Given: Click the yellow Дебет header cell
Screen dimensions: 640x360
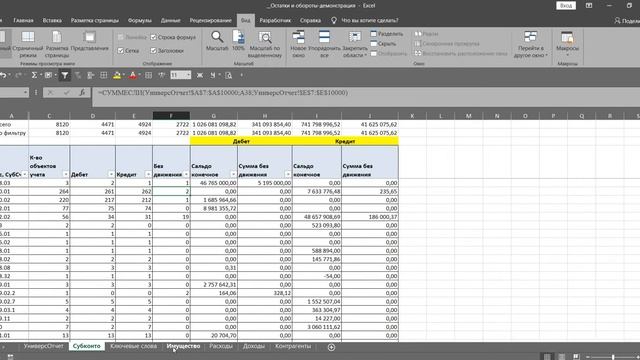Looking at the screenshot, I should (241, 141).
